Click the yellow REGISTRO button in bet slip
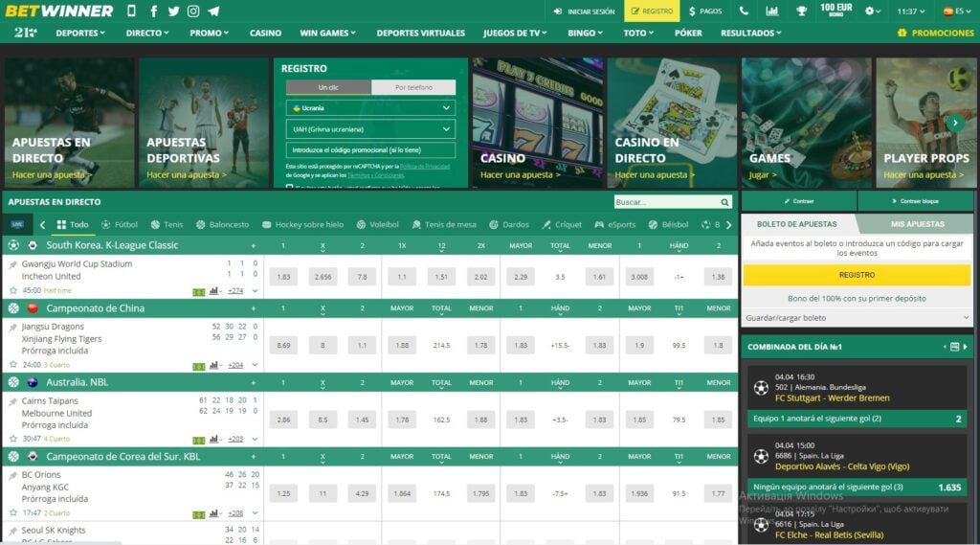This screenshot has height=545, width=980. (857, 274)
